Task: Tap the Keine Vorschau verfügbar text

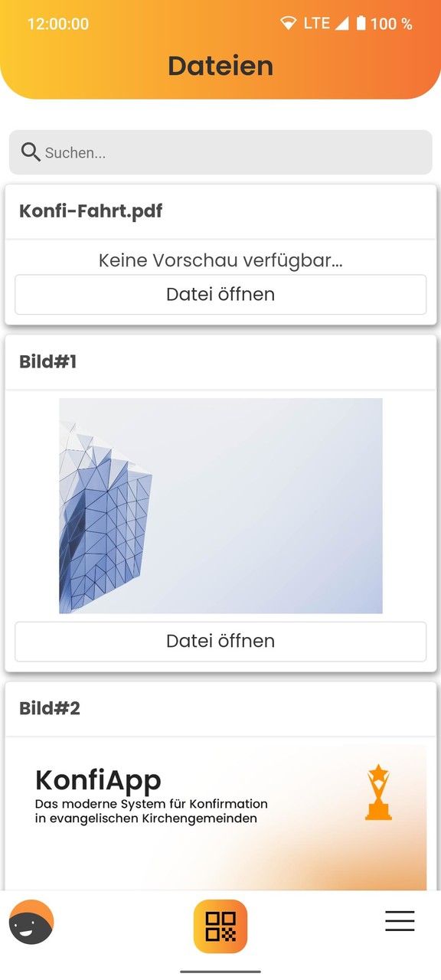Action: coord(220,260)
